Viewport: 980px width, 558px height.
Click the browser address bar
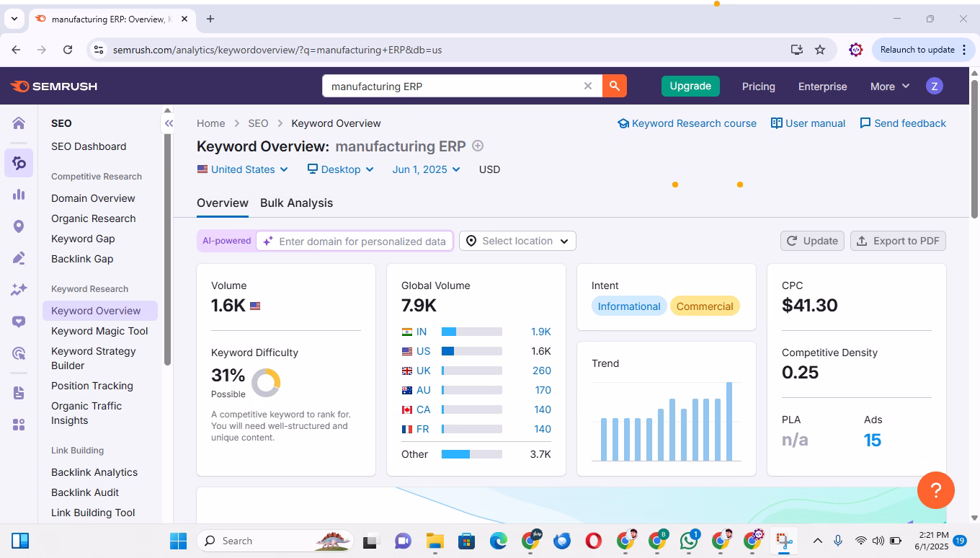coord(447,50)
